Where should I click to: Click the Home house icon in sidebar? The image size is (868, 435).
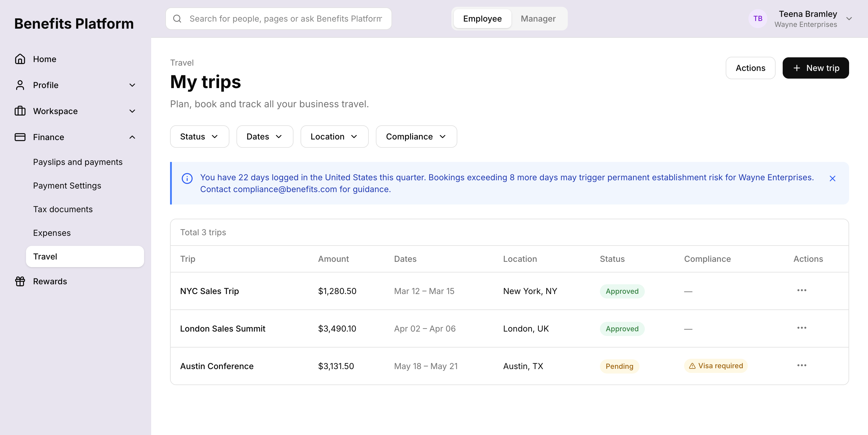click(20, 59)
